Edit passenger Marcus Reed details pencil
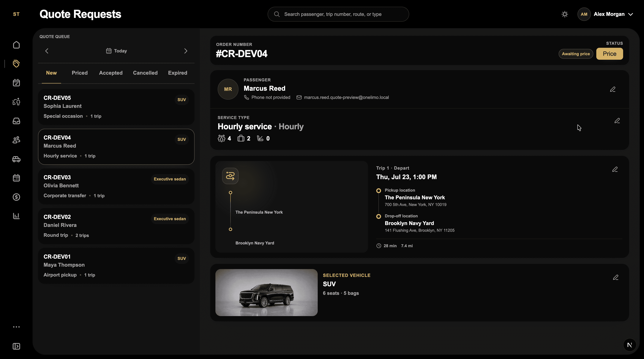 [613, 89]
